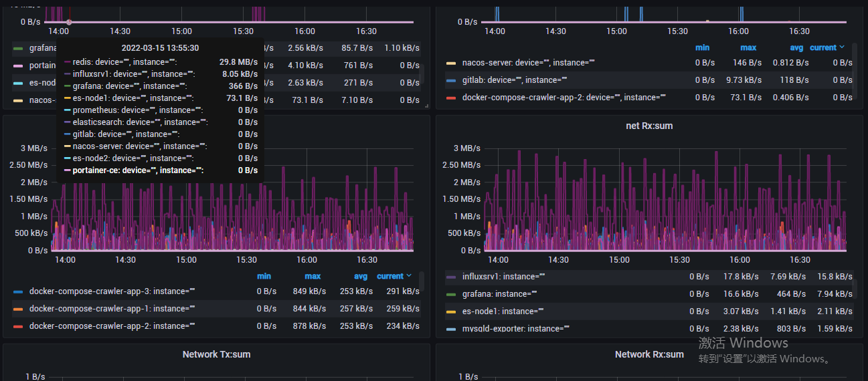Screen dimensions: 868x381
Task: Select docker-compose-crawler-app-1: instance legend entry
Action: (112, 308)
